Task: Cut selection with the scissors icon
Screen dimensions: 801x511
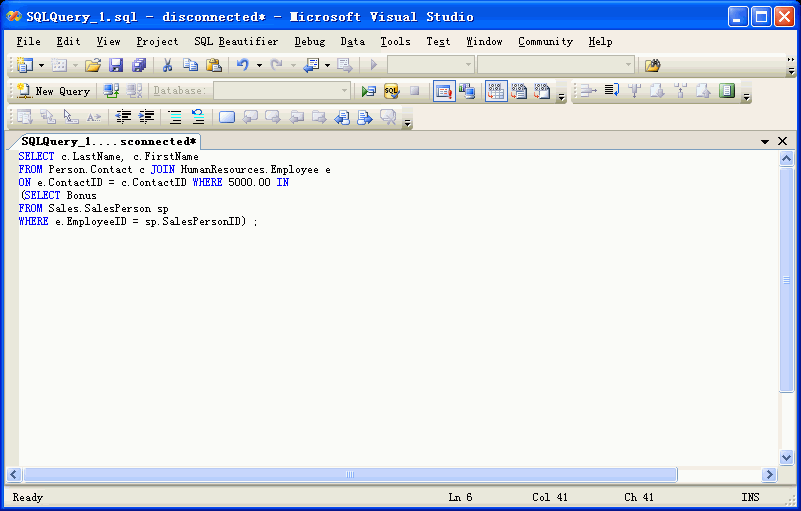Action: [167, 65]
